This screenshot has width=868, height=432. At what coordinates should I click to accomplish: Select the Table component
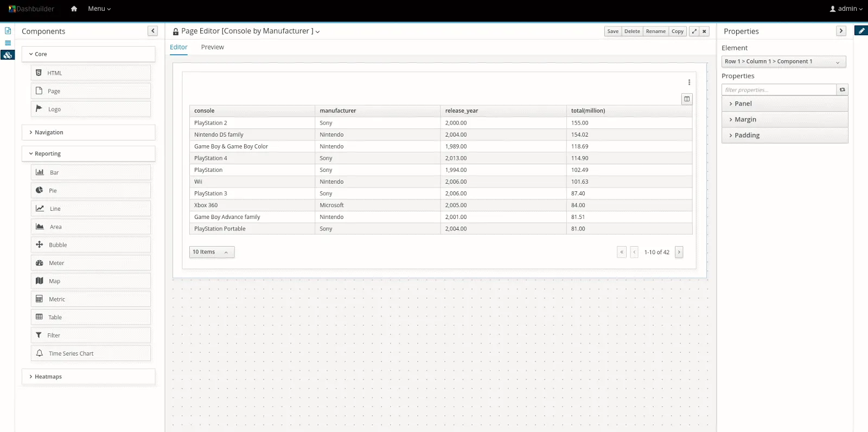pyautogui.click(x=91, y=317)
